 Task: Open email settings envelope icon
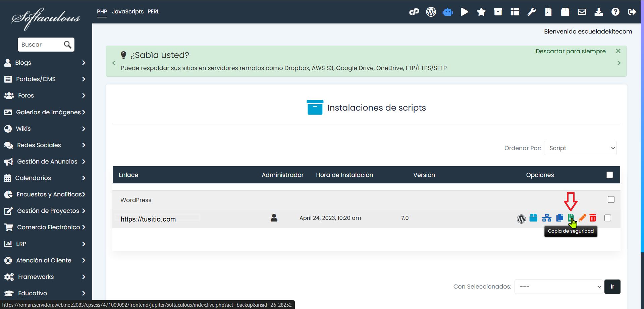[582, 12]
